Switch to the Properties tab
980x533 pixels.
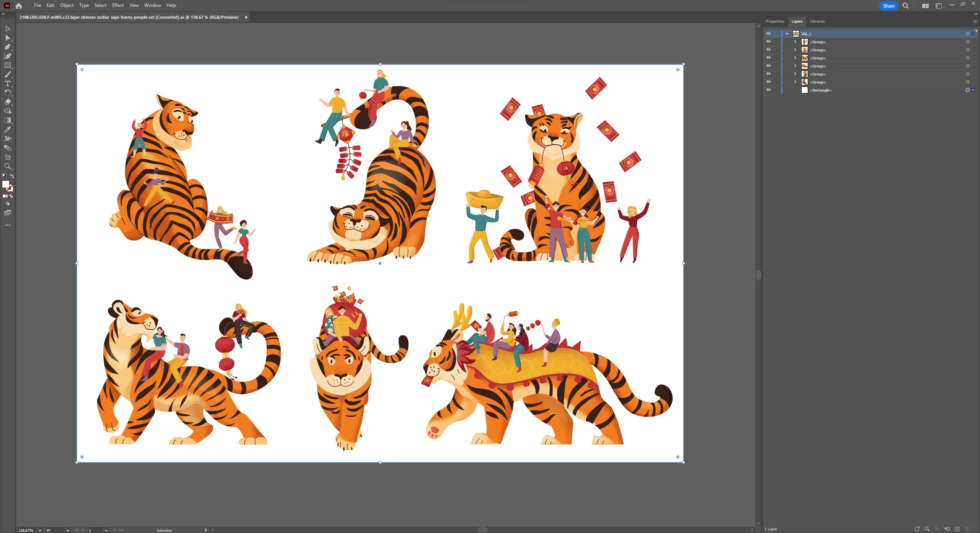775,21
